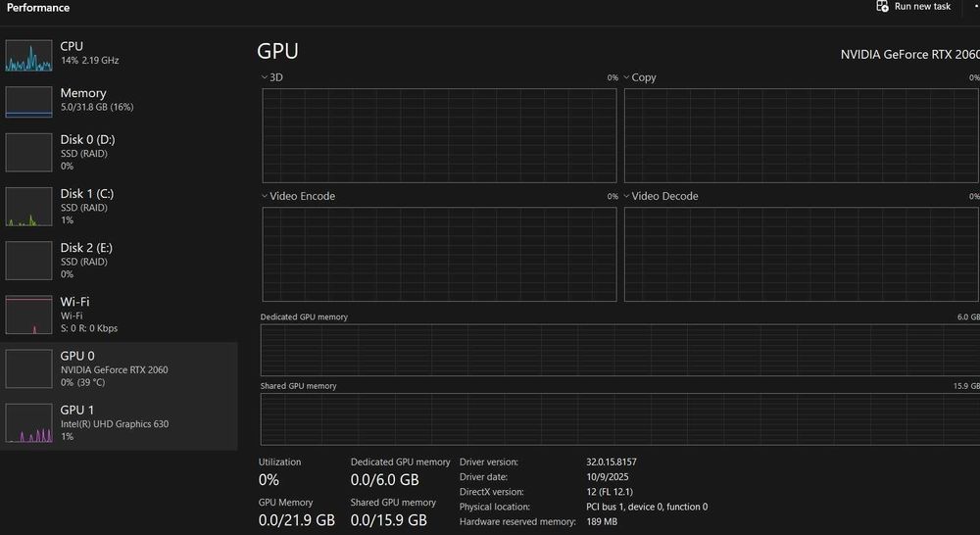Open the 3D engine dropdown chevron
980x535 pixels.
click(265, 77)
